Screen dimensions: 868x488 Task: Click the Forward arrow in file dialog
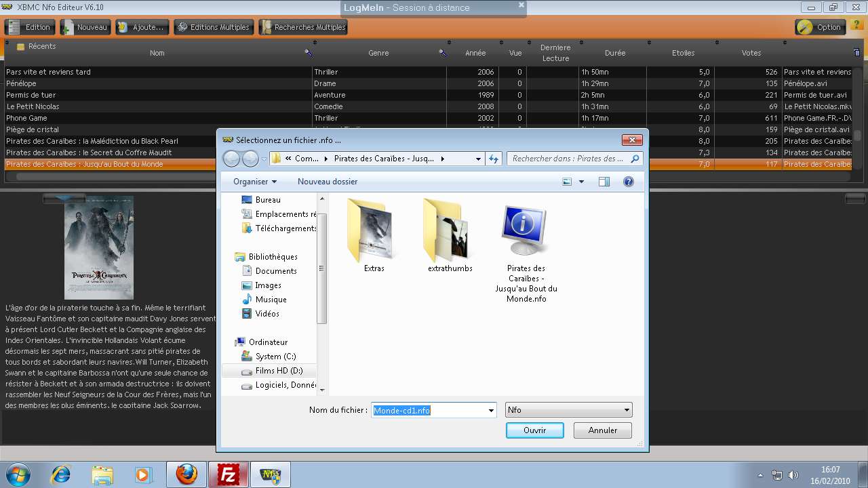250,159
